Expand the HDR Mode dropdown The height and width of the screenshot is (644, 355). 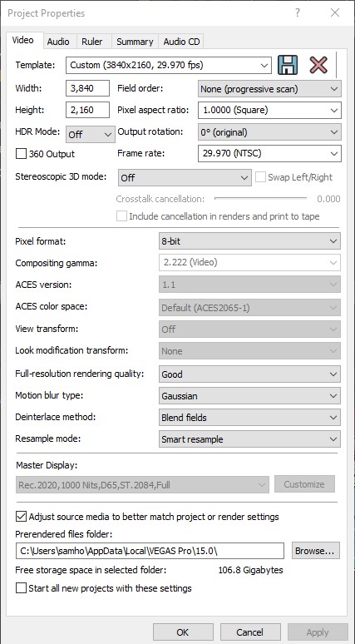(91, 134)
